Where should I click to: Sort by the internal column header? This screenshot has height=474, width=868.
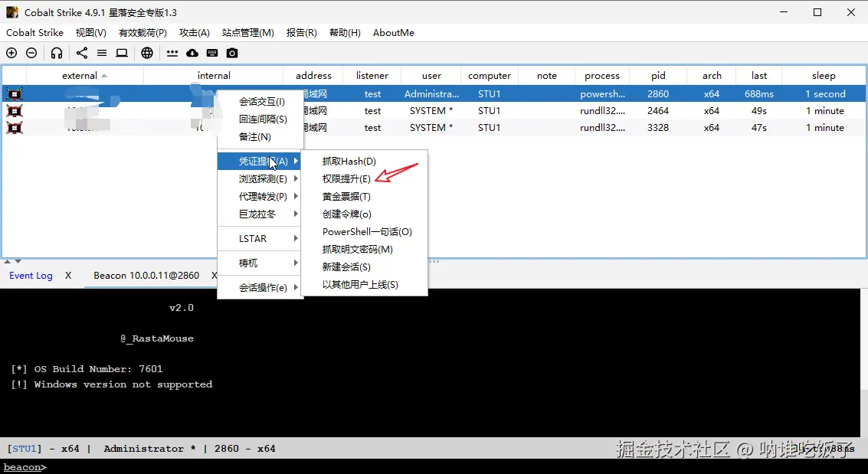[x=214, y=76]
